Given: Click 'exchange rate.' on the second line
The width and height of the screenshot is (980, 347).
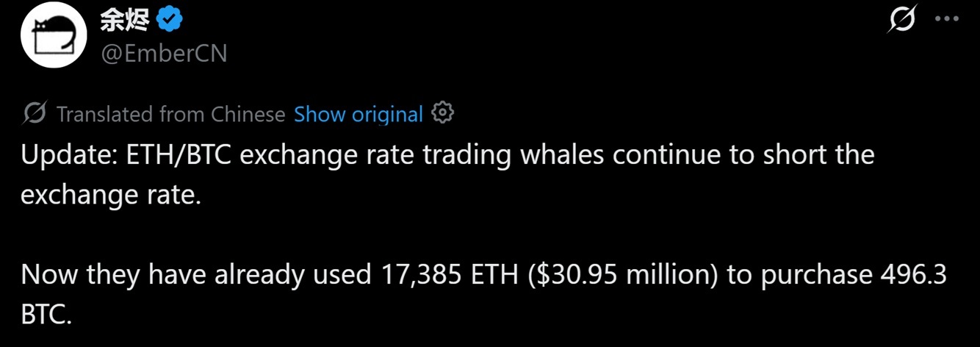Looking at the screenshot, I should click(x=111, y=196).
